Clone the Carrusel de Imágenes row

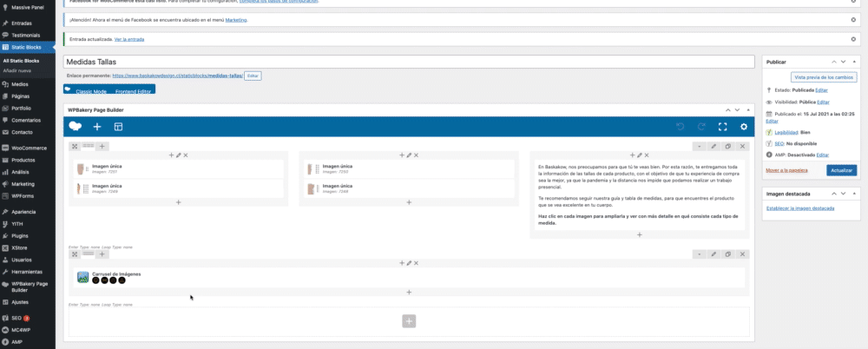[728, 254]
